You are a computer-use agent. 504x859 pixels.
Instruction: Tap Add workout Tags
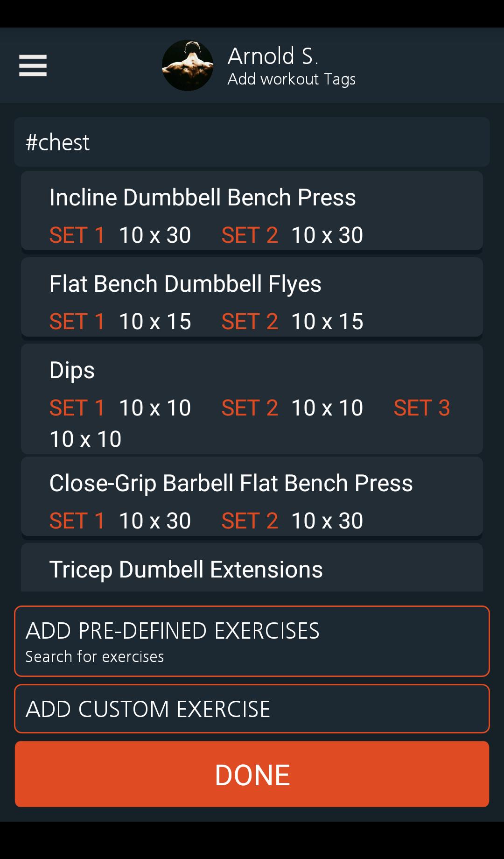[292, 79]
